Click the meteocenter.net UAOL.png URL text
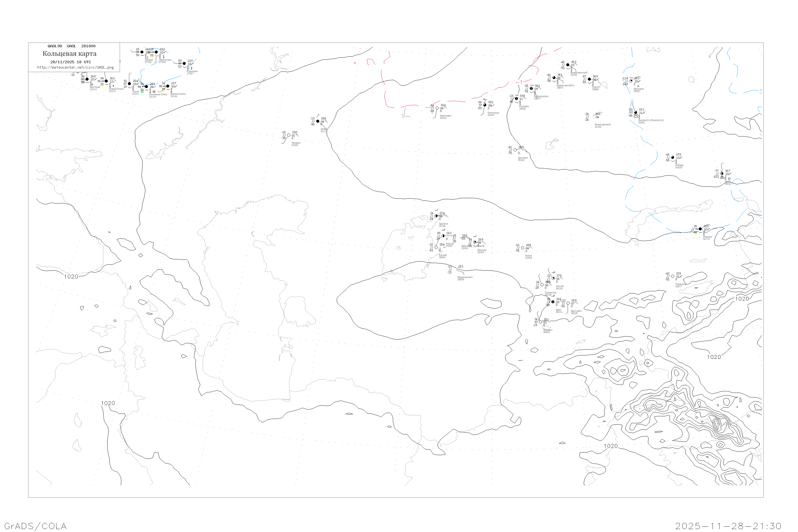The height and width of the screenshot is (532, 798). click(75, 68)
